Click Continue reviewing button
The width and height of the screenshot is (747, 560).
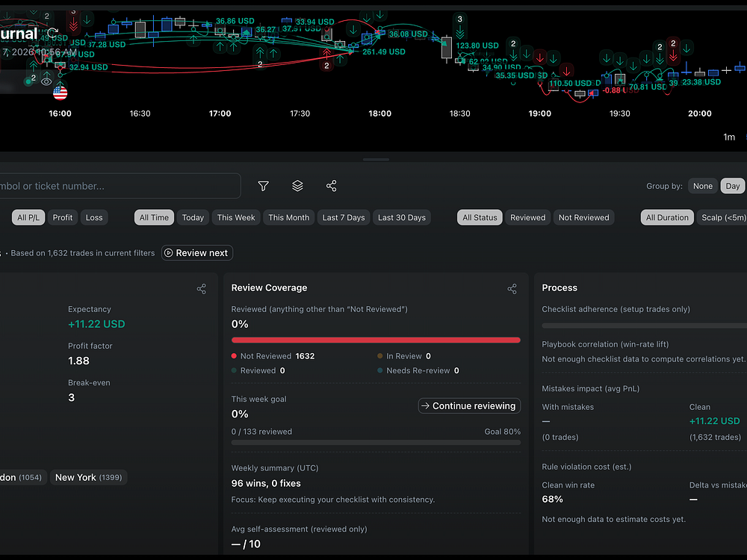point(469,405)
